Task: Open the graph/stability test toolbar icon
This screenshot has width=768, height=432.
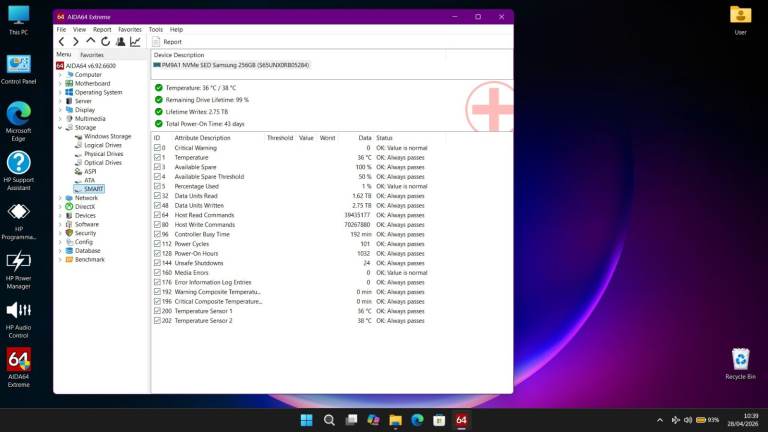Action: (x=135, y=42)
